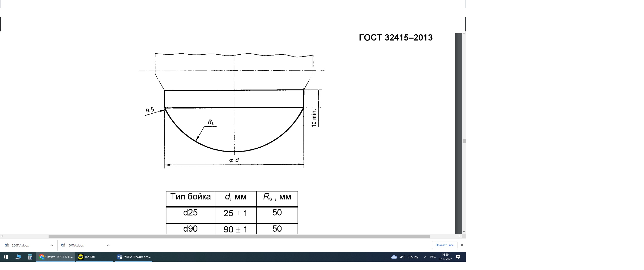Open This PC taskbar icon
Image resolution: width=644 pixels, height=270 pixels.
coord(18,257)
